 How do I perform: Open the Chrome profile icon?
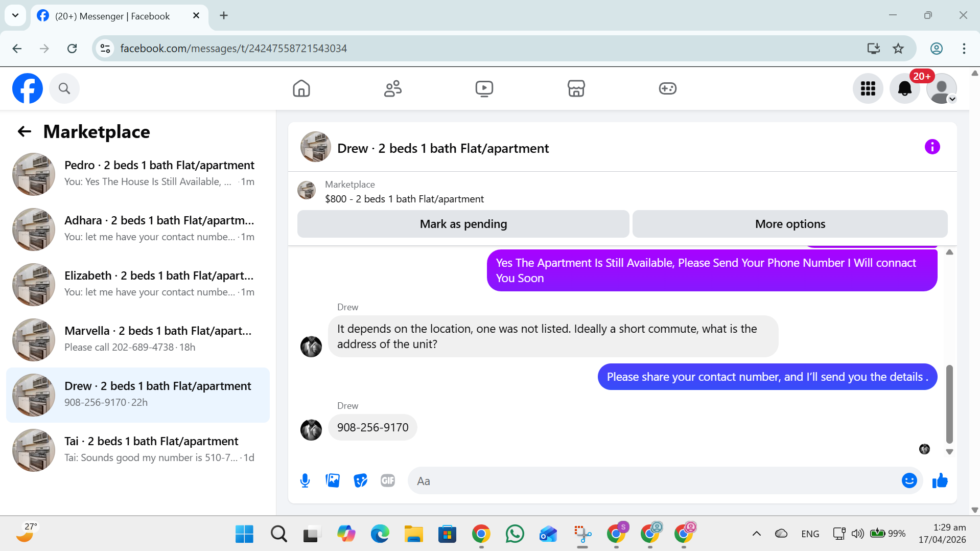pos(937,49)
